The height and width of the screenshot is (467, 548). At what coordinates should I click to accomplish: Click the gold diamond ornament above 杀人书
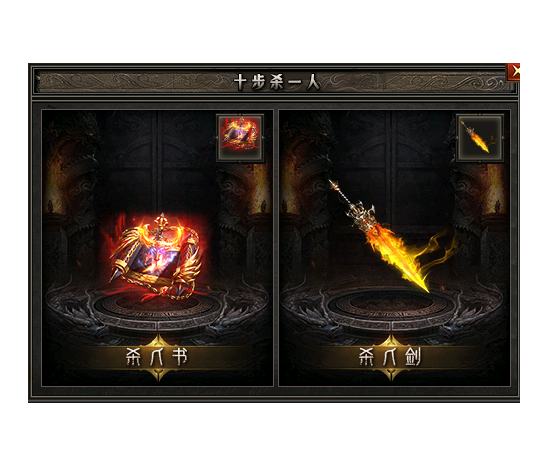[158, 341]
